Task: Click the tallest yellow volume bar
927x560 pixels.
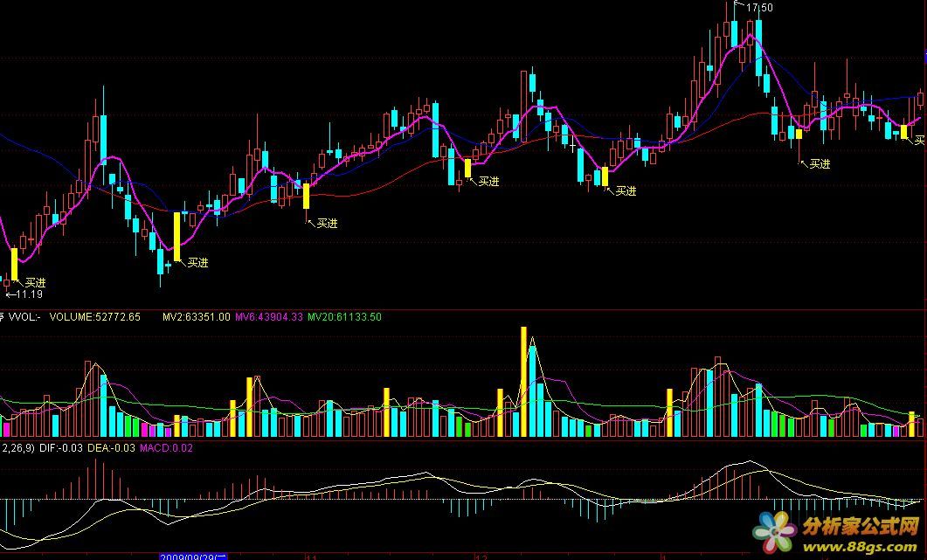Action: click(524, 382)
